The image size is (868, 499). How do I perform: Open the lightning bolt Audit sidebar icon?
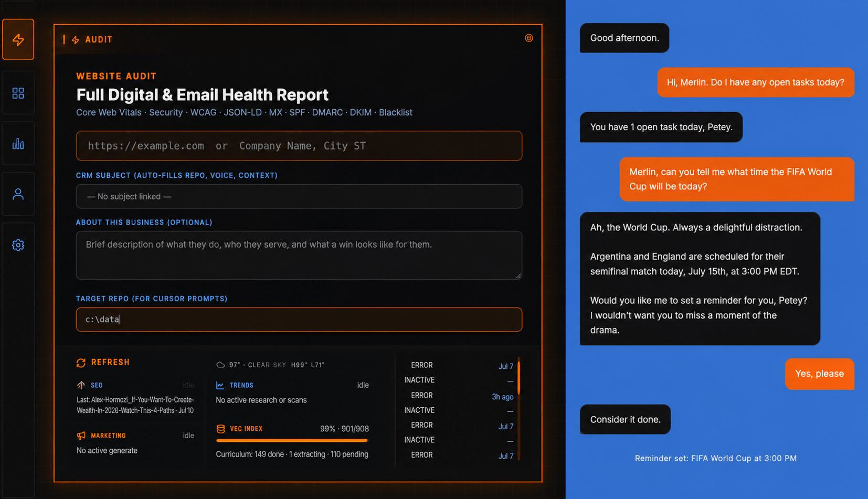coord(18,39)
